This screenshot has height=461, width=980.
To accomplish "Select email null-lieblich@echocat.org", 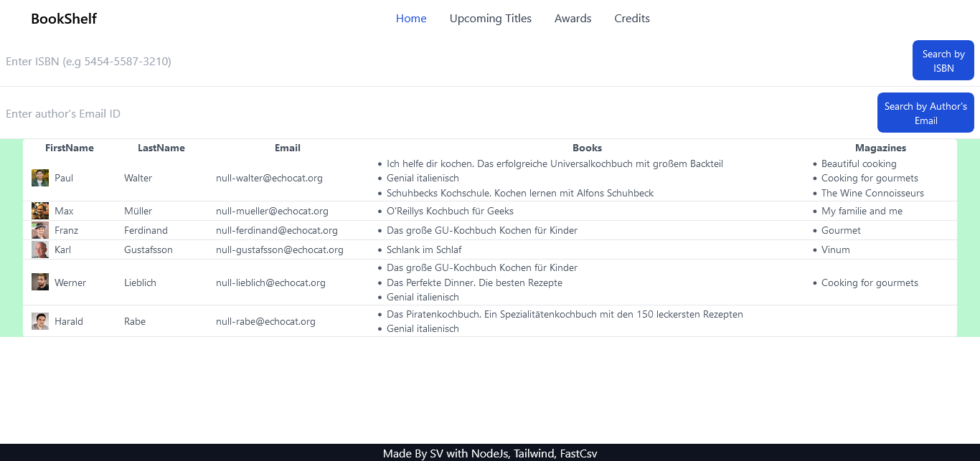I will point(270,282).
